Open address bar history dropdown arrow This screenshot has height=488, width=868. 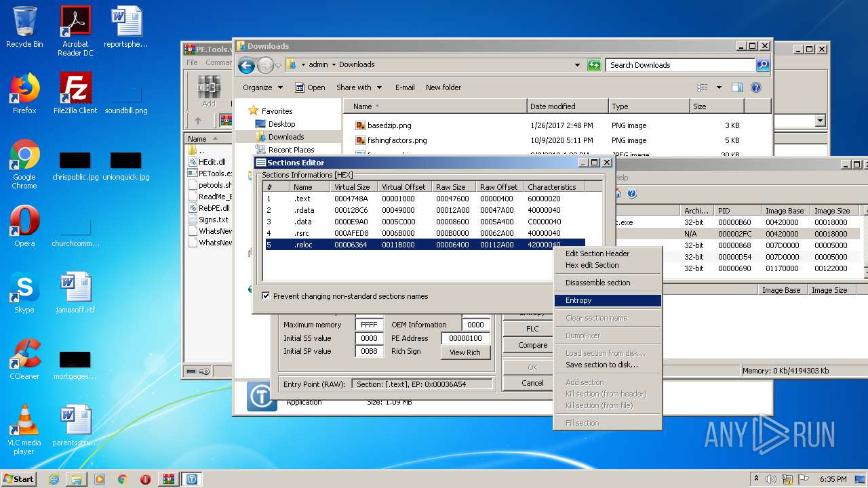click(x=577, y=65)
